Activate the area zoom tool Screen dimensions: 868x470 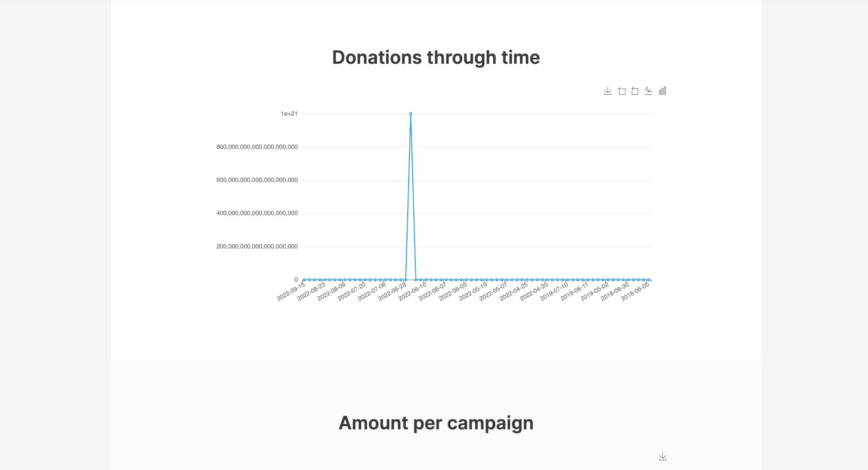[622, 91]
